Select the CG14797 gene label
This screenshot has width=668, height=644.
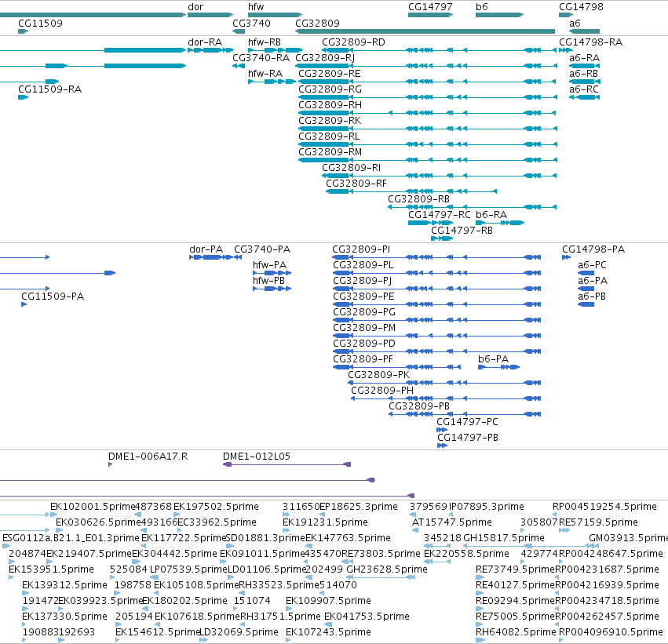point(430,7)
